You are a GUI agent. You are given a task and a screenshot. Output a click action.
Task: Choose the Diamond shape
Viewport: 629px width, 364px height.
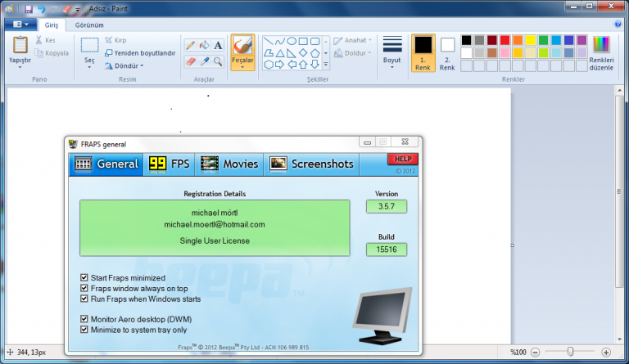click(x=303, y=53)
